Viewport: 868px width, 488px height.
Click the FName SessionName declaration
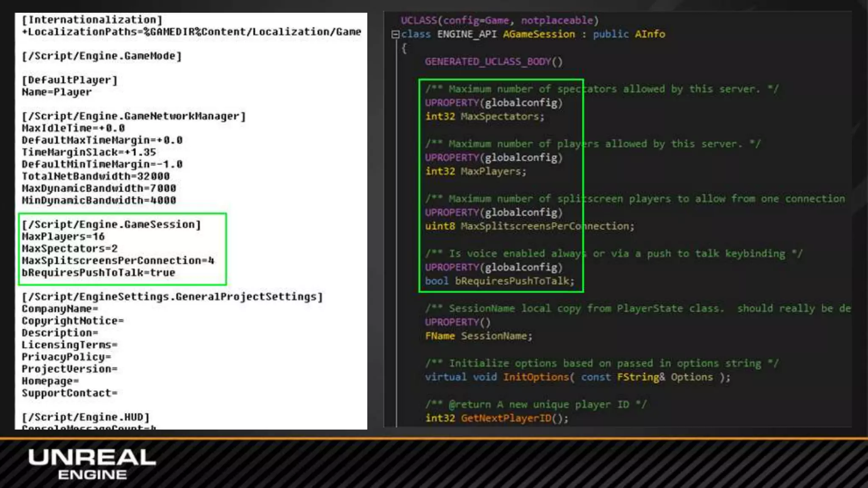pyautogui.click(x=479, y=336)
